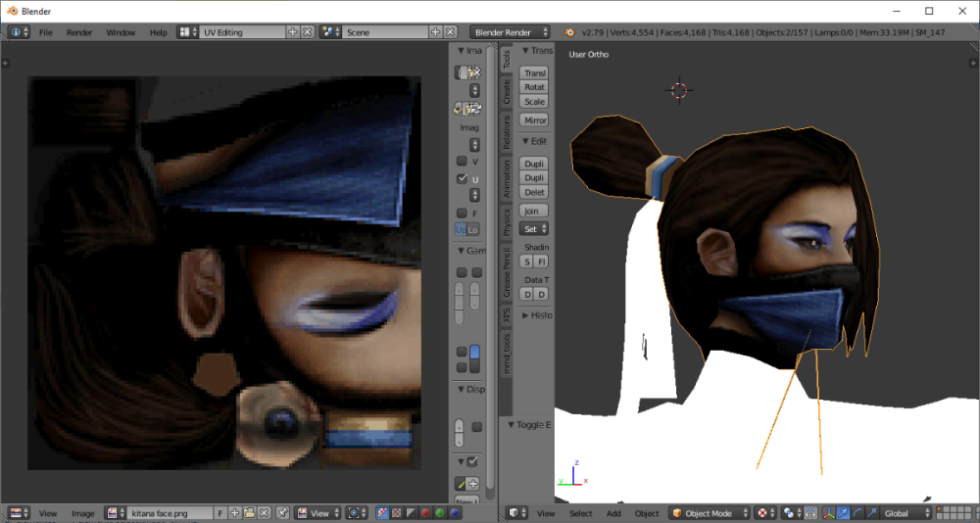Open the info editor type selector icon
The image size is (980, 523).
[18, 32]
